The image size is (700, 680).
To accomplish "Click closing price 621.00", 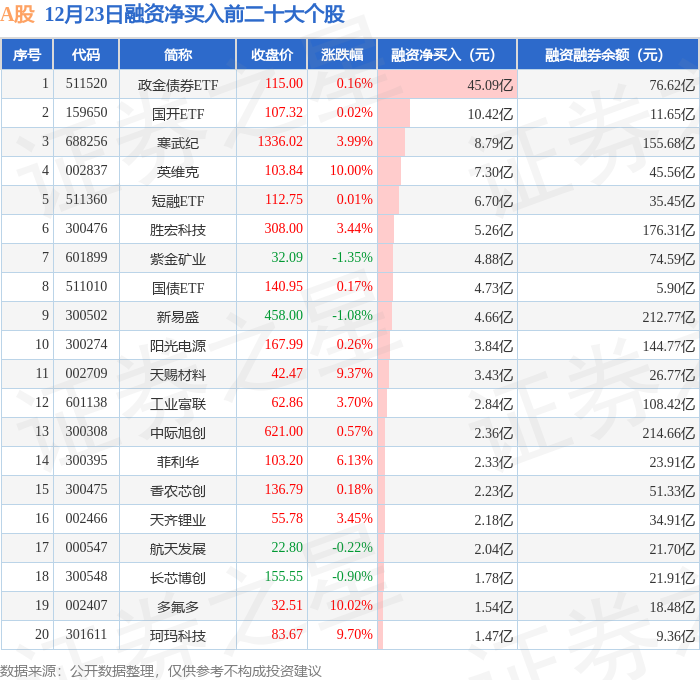I will pyautogui.click(x=284, y=432).
